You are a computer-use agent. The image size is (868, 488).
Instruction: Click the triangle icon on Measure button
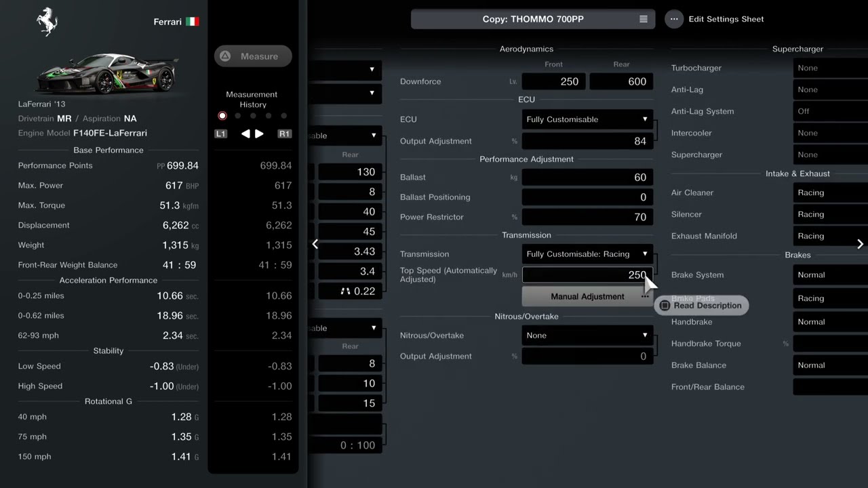click(x=226, y=56)
